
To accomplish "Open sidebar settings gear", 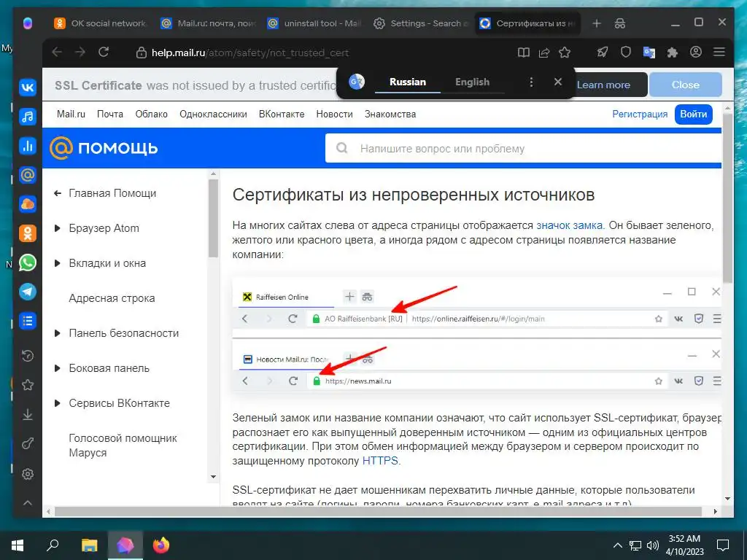I will tap(28, 474).
